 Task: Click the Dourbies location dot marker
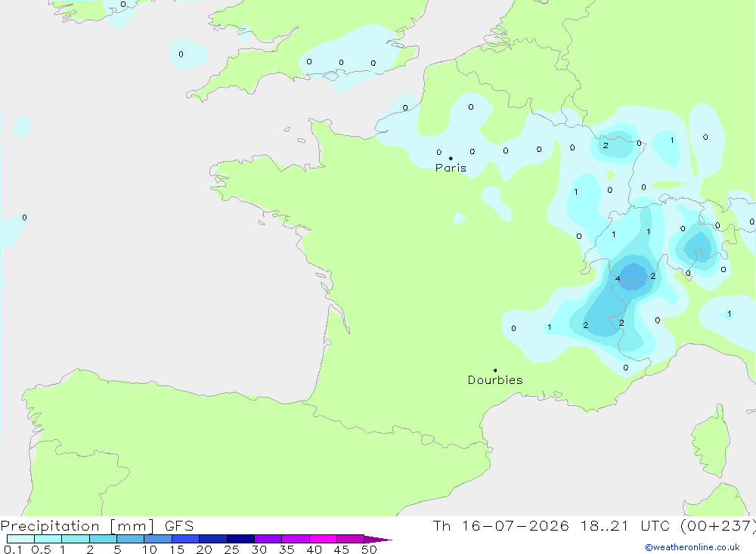click(495, 370)
